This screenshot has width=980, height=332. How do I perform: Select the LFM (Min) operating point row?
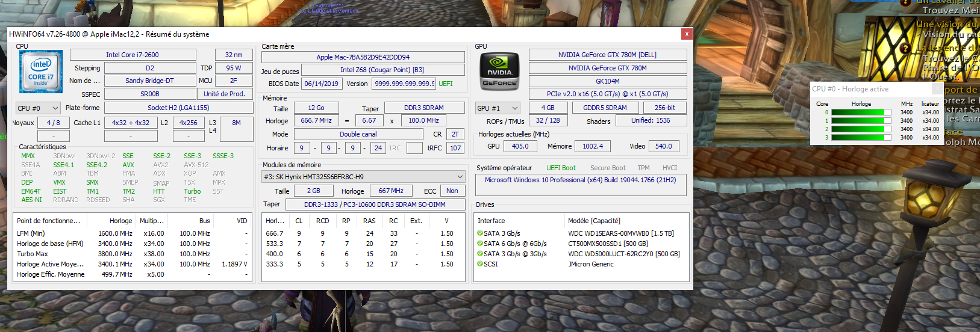(132, 233)
